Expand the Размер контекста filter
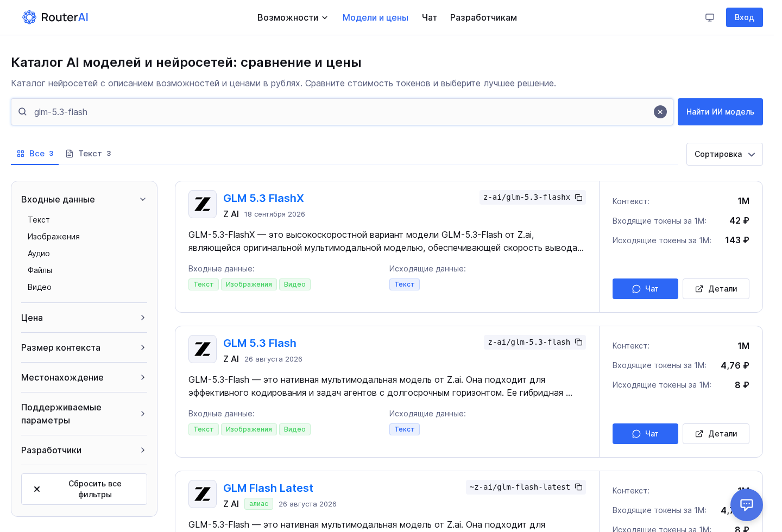Screen dimensions: 782x532 click(x=84, y=347)
